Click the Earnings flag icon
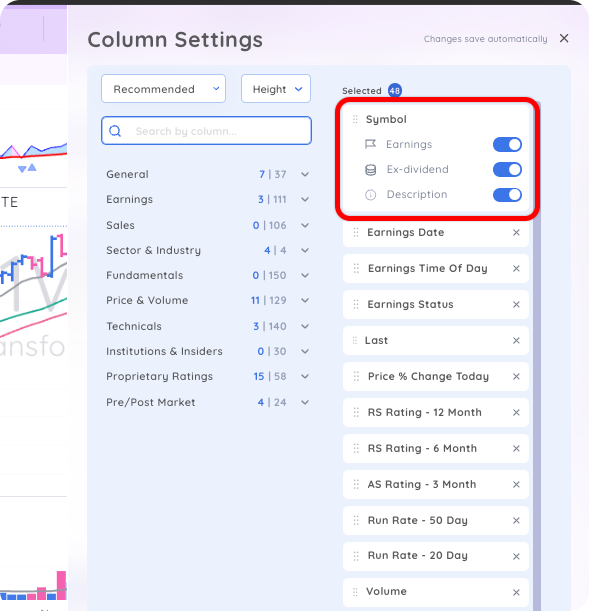This screenshot has width=589, height=611. tap(370, 145)
